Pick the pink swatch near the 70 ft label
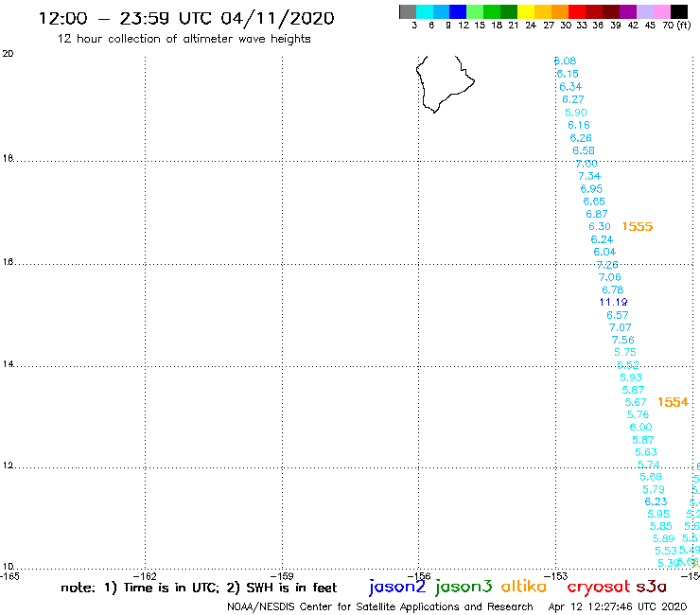Image resolution: width=700 pixels, height=615 pixels. pos(661,11)
